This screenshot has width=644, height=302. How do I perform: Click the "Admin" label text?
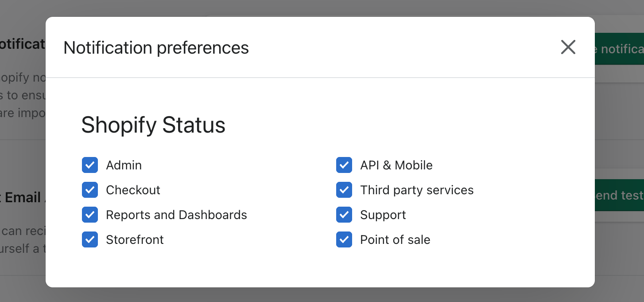click(x=124, y=165)
